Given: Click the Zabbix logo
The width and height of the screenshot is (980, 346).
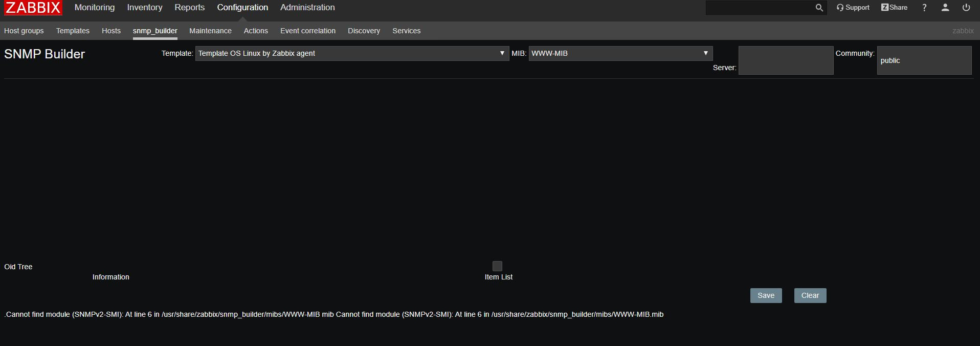Looking at the screenshot, I should [33, 8].
